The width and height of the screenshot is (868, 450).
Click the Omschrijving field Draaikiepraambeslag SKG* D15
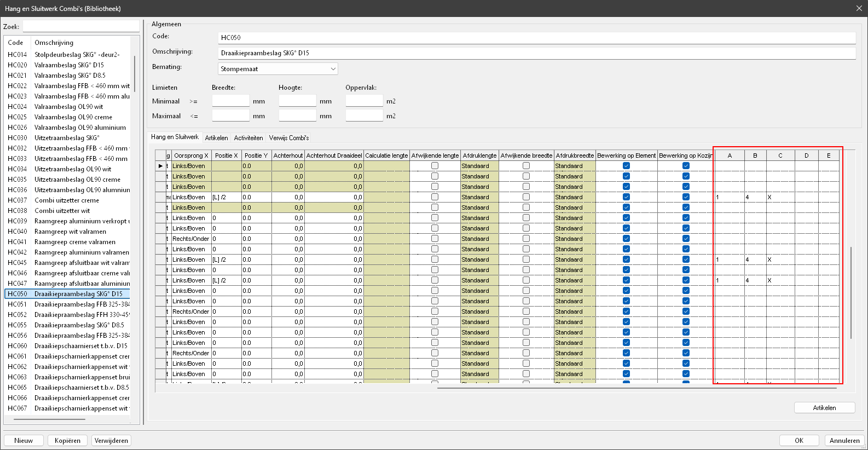[x=536, y=53]
